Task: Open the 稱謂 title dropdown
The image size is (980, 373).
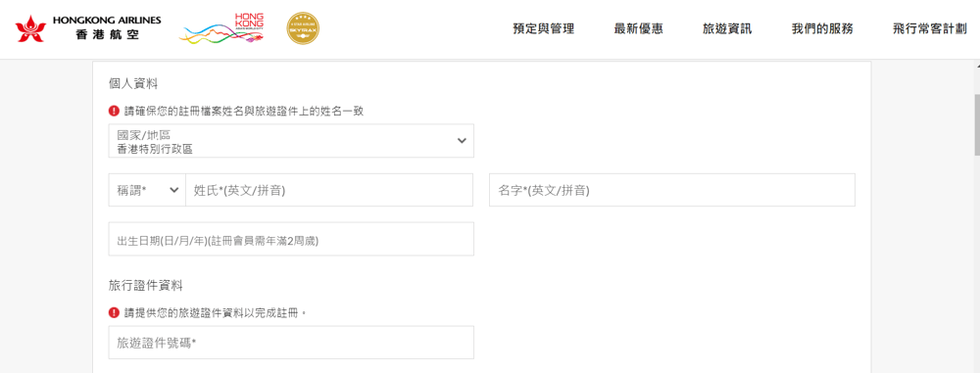Action: [148, 190]
